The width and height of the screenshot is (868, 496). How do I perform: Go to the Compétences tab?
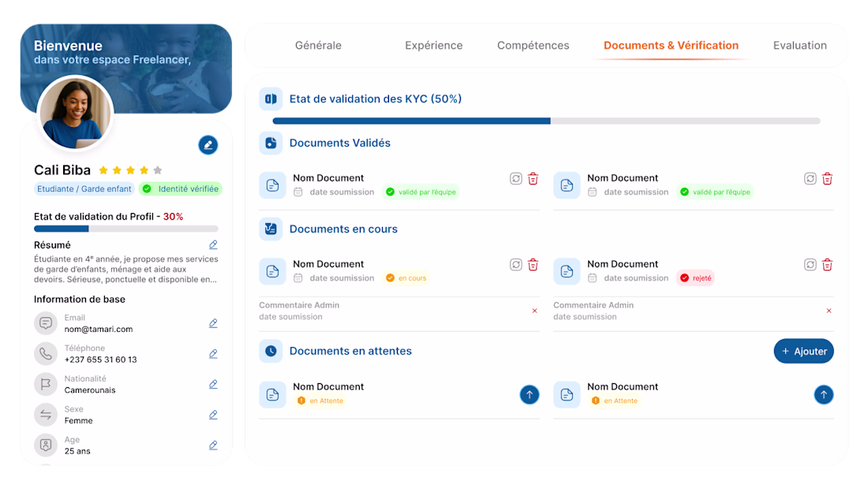[533, 46]
